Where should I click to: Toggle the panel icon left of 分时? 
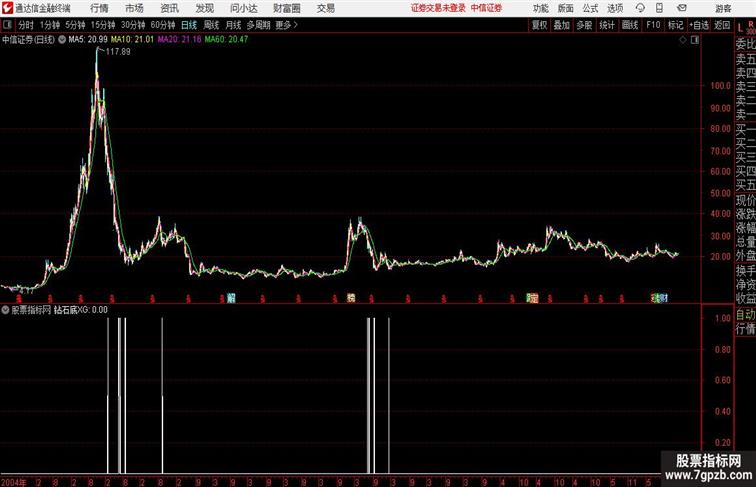(7, 25)
